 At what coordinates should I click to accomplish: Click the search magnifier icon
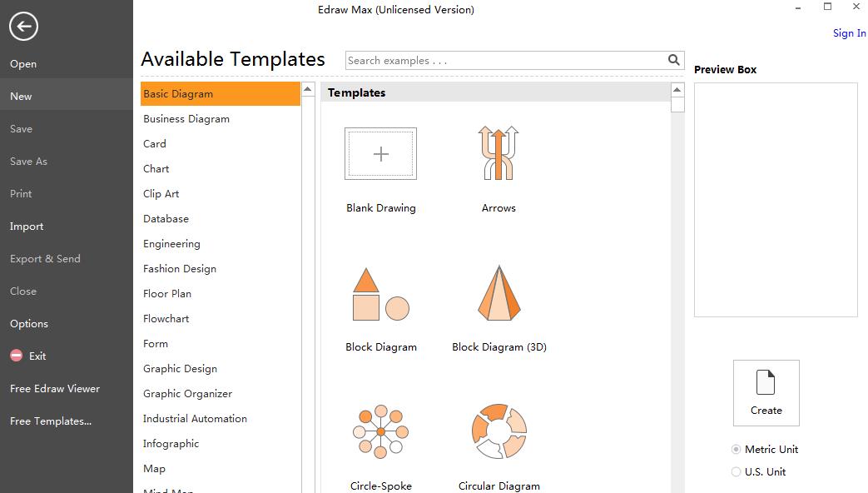pos(674,60)
